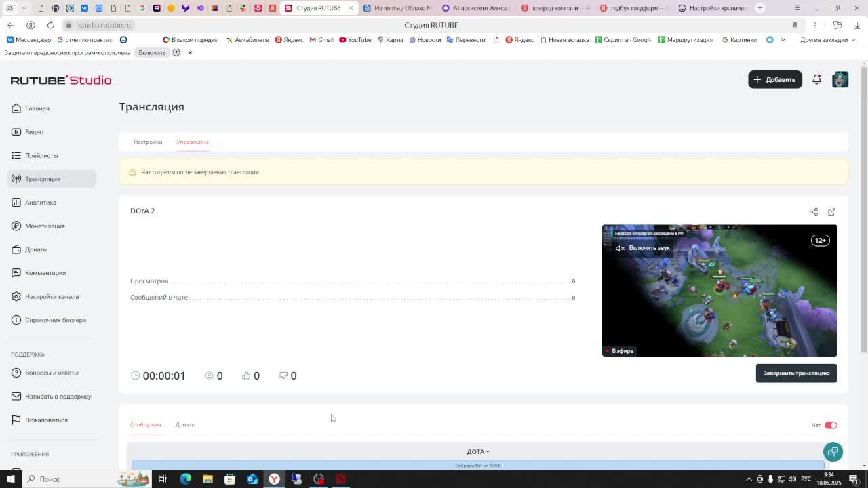This screenshot has height=488, width=868.
Task: Open the Сообщения chat tab
Action: (146, 424)
